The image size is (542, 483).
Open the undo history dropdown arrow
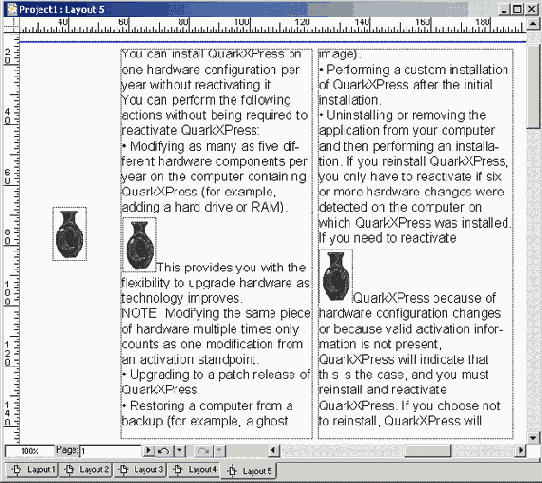(179, 451)
